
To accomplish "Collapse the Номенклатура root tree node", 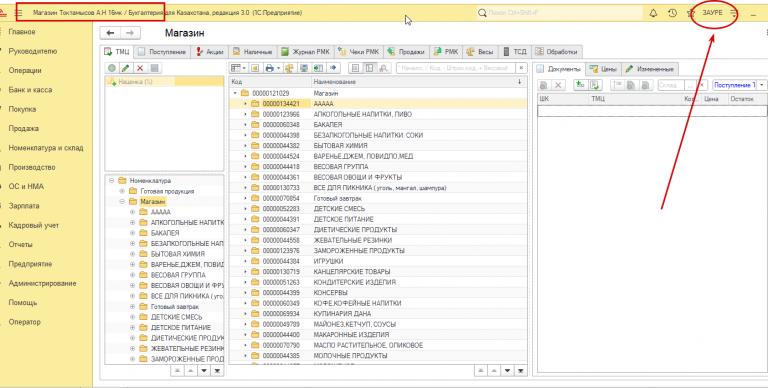I will click(x=112, y=181).
